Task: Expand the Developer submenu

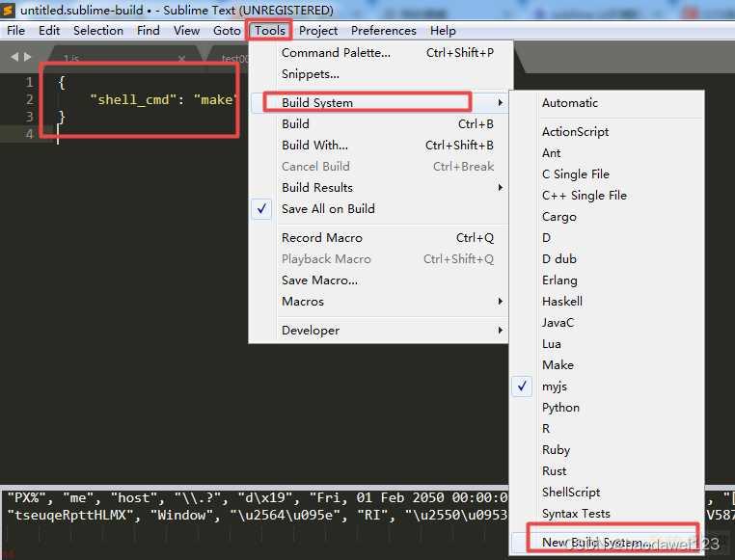Action: pos(380,330)
